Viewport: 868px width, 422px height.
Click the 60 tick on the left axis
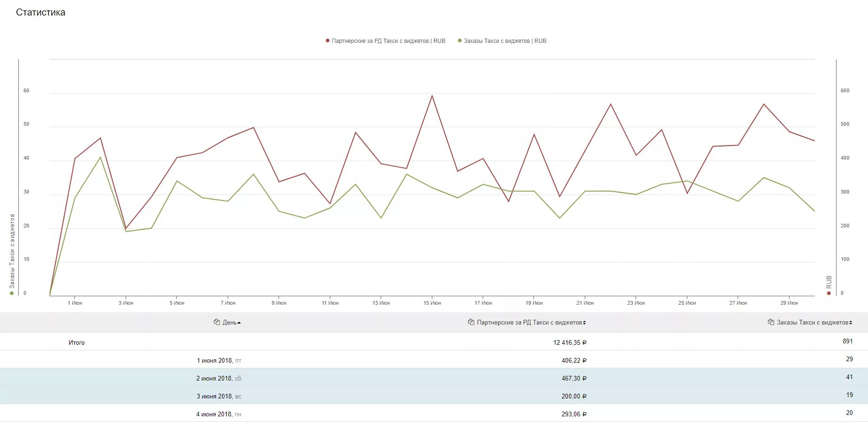click(26, 91)
